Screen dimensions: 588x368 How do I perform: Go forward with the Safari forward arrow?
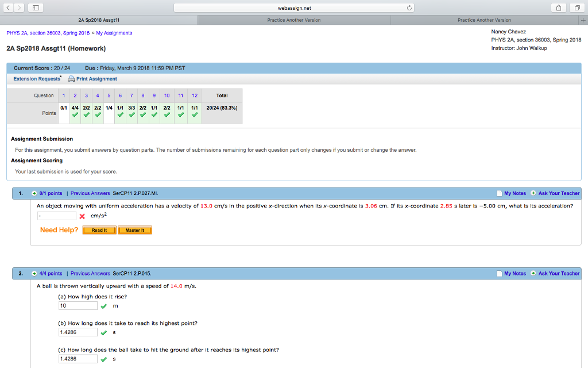[19, 7]
